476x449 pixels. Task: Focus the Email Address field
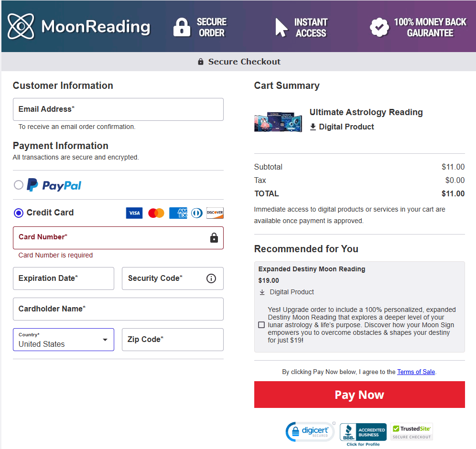pyautogui.click(x=118, y=109)
